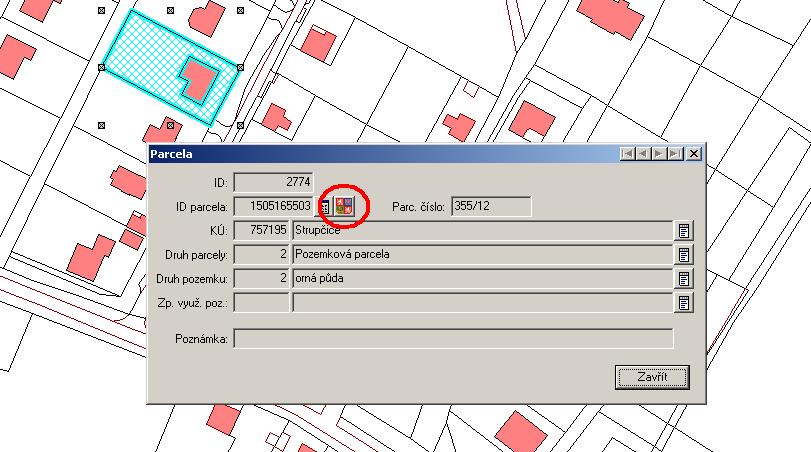811x452 pixels.
Task: Open the coat-of-arms cadastre lookup icon
Action: pos(345,206)
